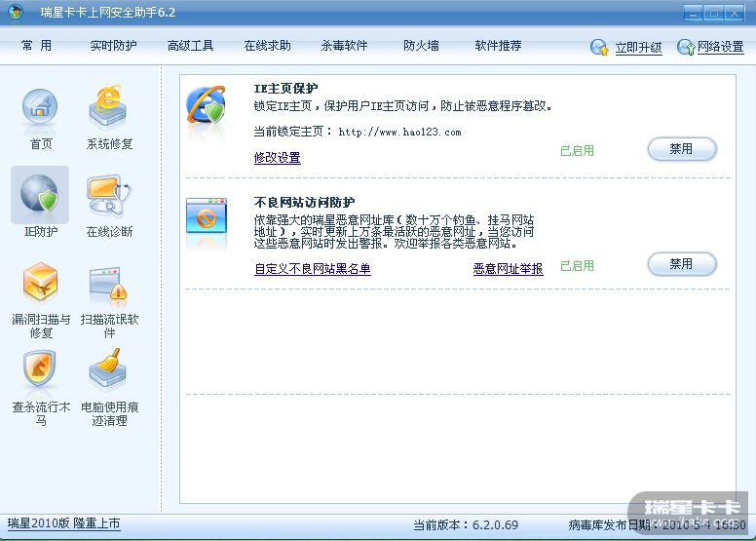Image resolution: width=756 pixels, height=541 pixels.
Task: Start 查杀流行木马 horse shield icon
Action: pyautogui.click(x=40, y=369)
